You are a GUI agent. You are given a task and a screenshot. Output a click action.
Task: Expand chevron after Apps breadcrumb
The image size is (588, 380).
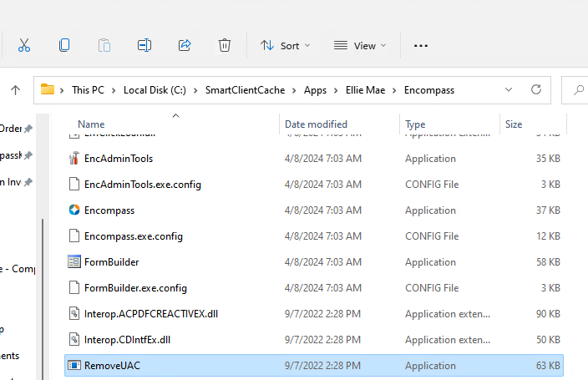(336, 91)
